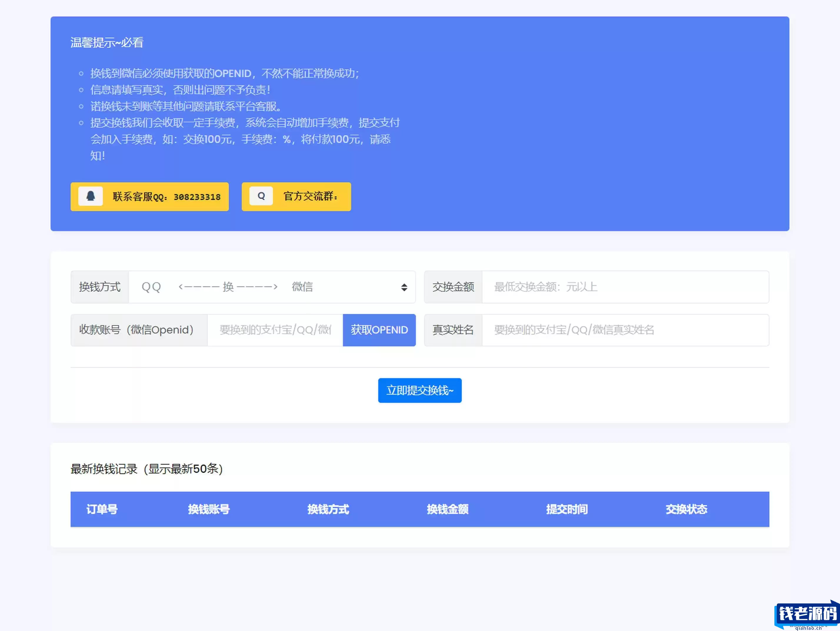The height and width of the screenshot is (631, 840).
Task: Click the tip about 换钱到微信必须使用获取的OPENID
Action: 225,73
